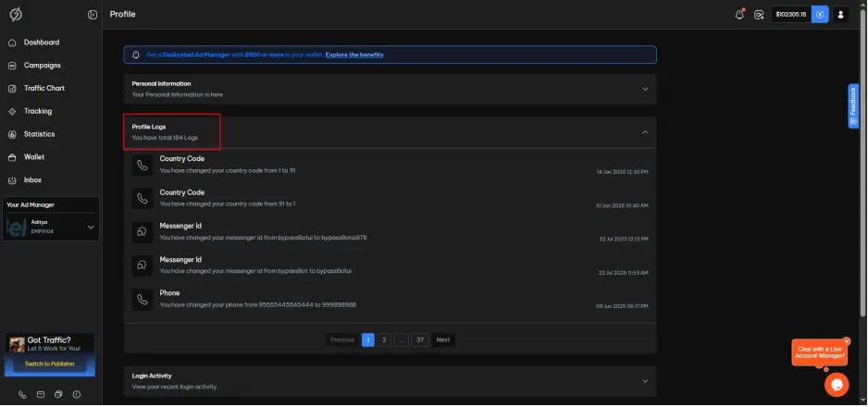Screen dimensions: 868x407
Task: Collapse the sidebar with the panel toggle icon
Action: pos(93,15)
